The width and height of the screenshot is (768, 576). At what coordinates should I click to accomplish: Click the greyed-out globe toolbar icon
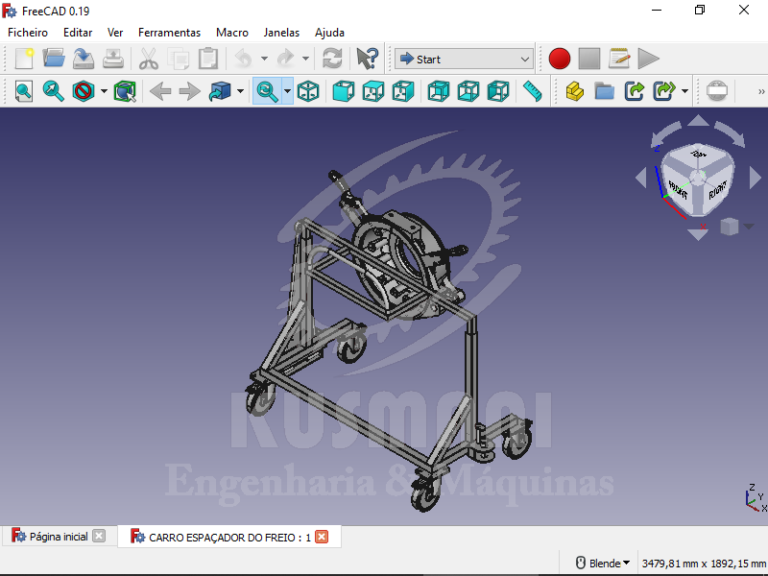click(x=717, y=91)
